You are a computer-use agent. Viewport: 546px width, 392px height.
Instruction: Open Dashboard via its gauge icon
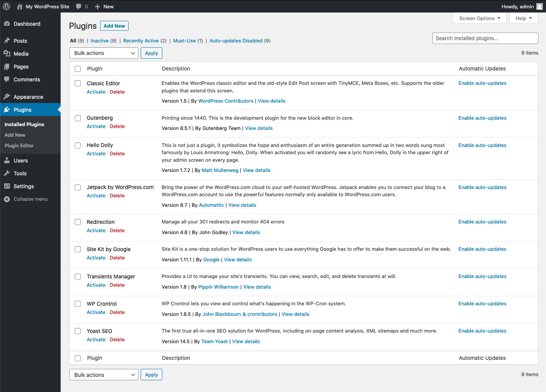click(x=7, y=23)
